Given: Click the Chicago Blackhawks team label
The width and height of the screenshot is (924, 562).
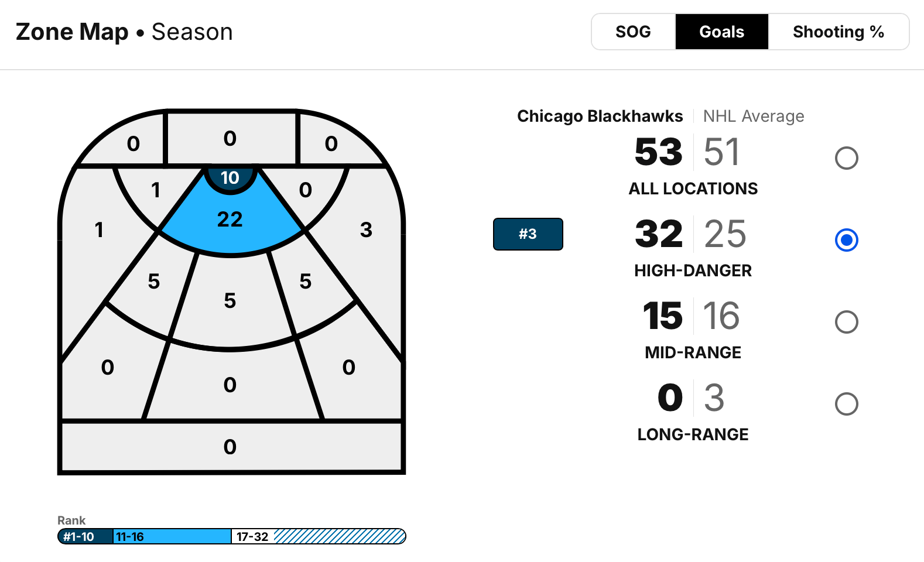Looking at the screenshot, I should pos(600,116).
